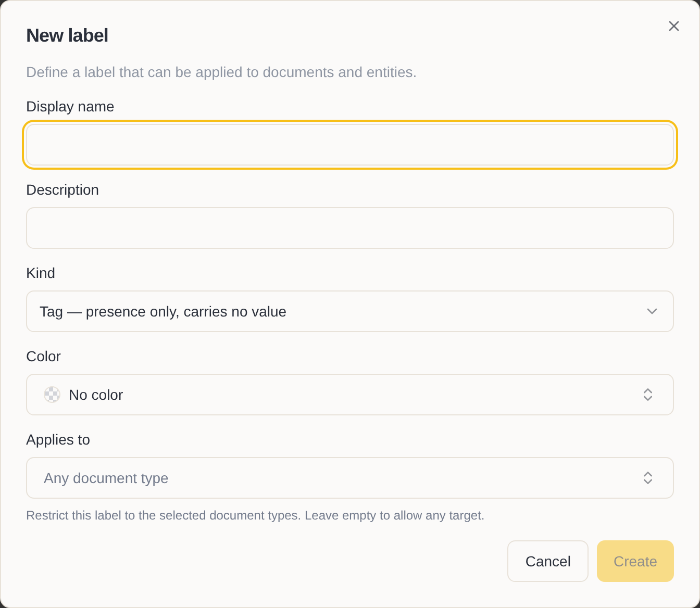The image size is (700, 608).
Task: Click the 'Applies to' field label
Action: (58, 440)
